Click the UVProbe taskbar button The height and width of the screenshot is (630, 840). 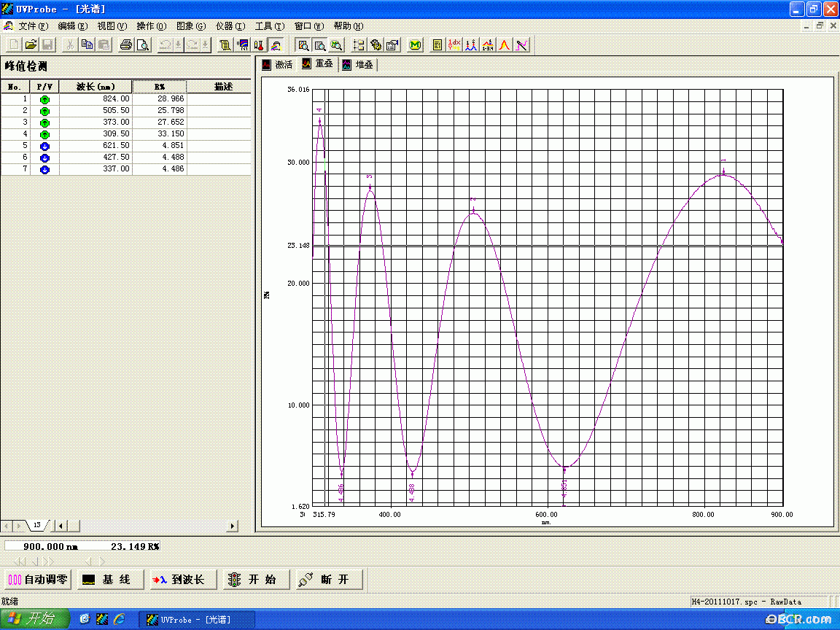click(197, 619)
